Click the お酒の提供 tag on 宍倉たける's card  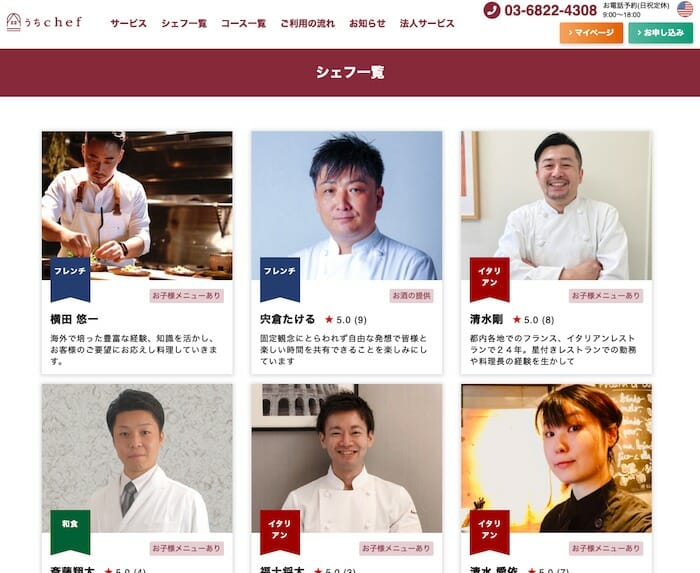(411, 295)
